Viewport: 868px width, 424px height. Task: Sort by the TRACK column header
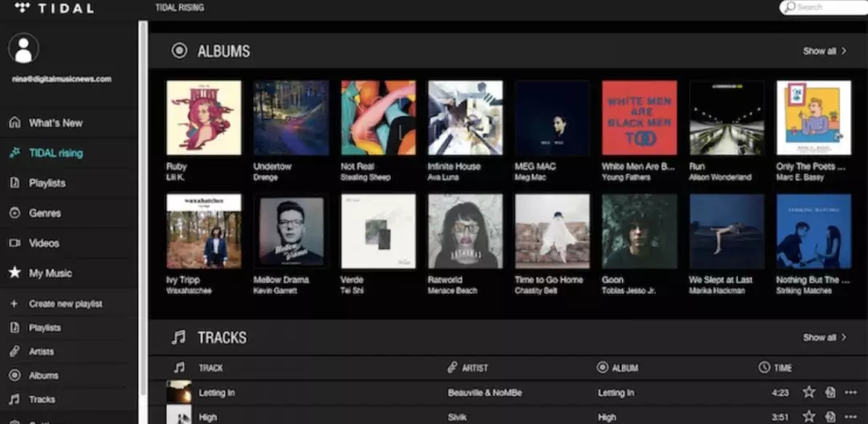click(x=211, y=368)
